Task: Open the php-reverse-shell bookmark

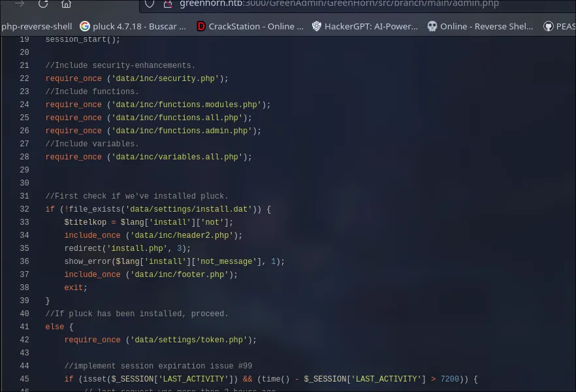Action: (x=37, y=26)
